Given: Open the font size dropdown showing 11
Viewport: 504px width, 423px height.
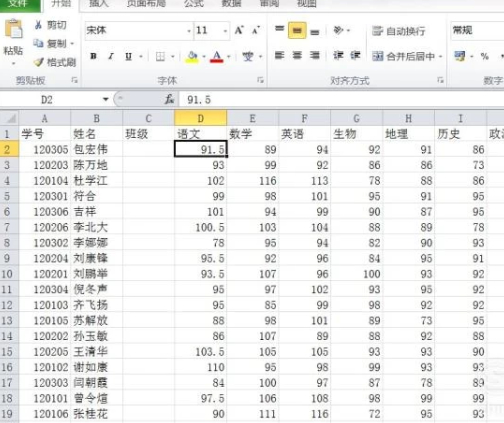Looking at the screenshot, I should [225, 31].
